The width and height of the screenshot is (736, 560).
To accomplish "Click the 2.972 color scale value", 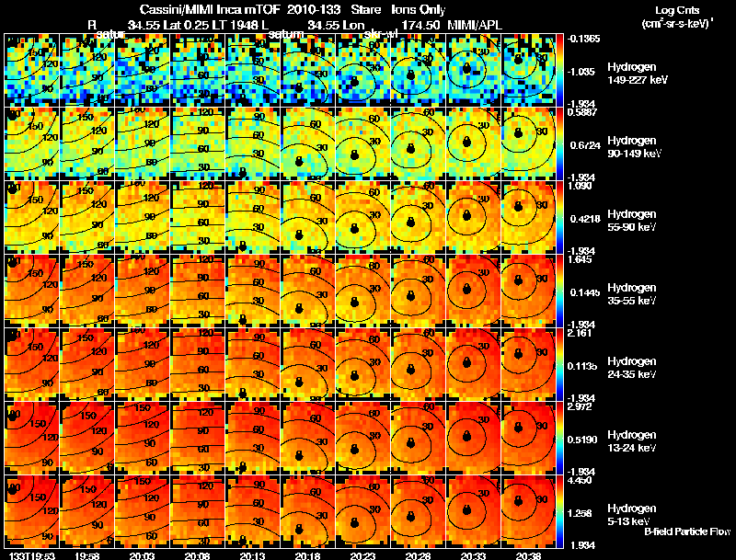I will (580, 406).
